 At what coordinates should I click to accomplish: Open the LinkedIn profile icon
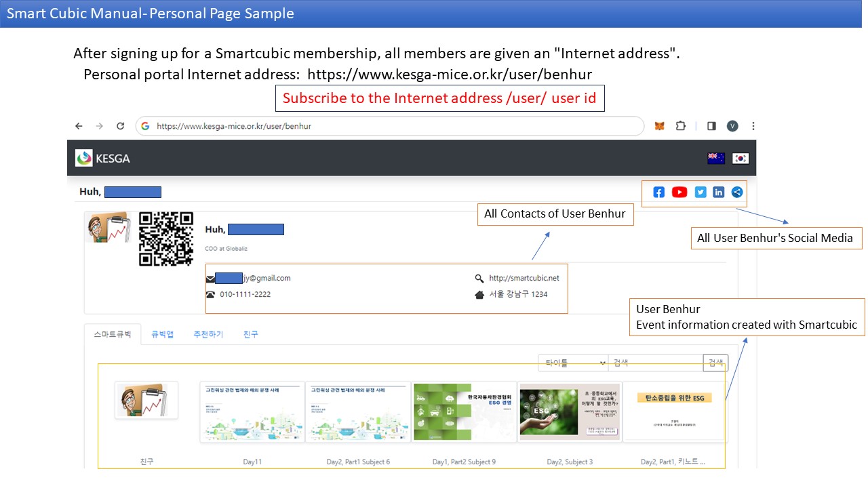click(719, 192)
